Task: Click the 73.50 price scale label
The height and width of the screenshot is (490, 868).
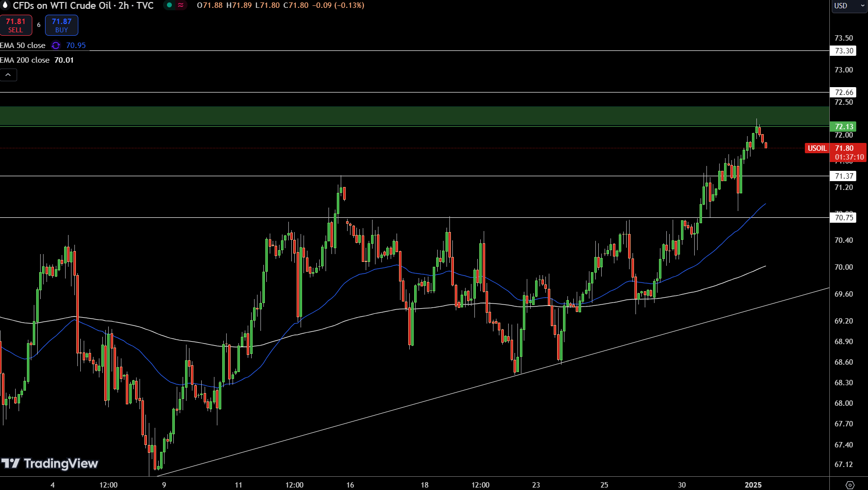Action: point(844,38)
